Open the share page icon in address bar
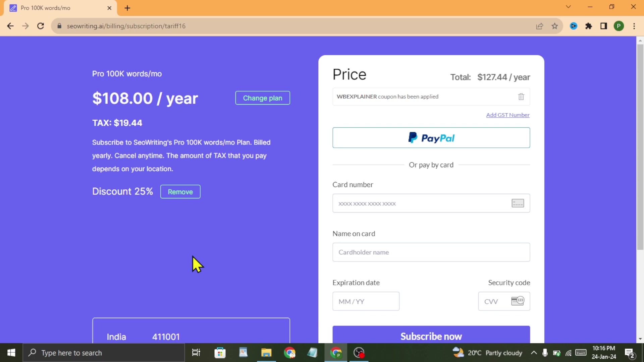The height and width of the screenshot is (362, 644). click(540, 26)
